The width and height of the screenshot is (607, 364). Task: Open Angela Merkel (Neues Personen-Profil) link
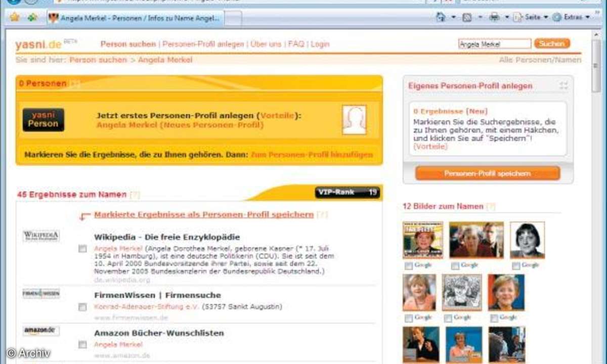click(180, 125)
